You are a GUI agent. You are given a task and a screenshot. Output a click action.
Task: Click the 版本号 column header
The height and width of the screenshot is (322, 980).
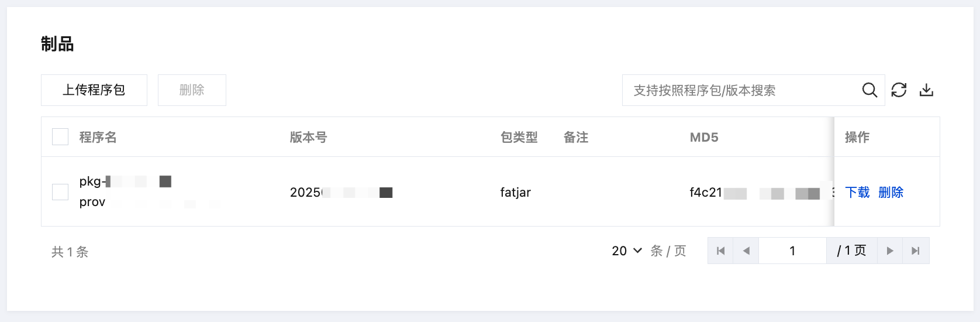point(309,137)
